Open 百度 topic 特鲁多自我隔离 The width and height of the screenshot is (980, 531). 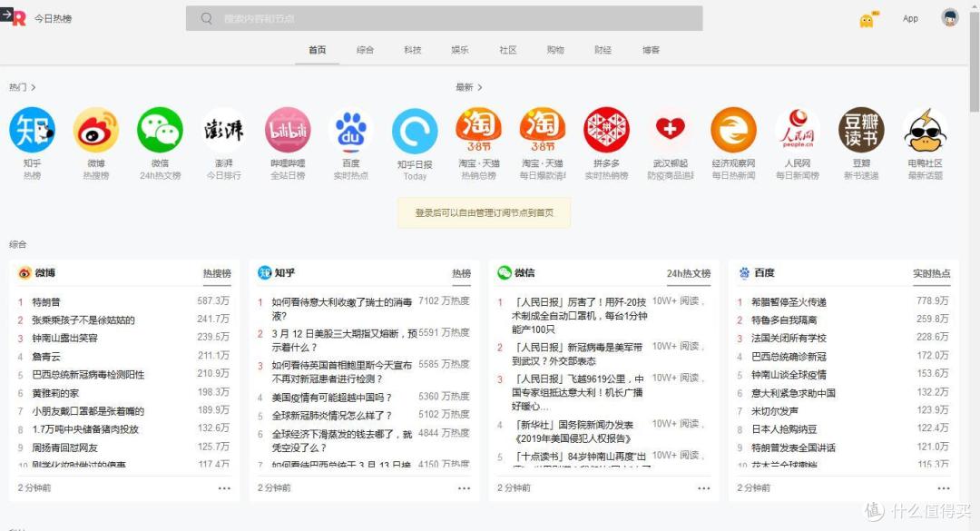point(784,320)
